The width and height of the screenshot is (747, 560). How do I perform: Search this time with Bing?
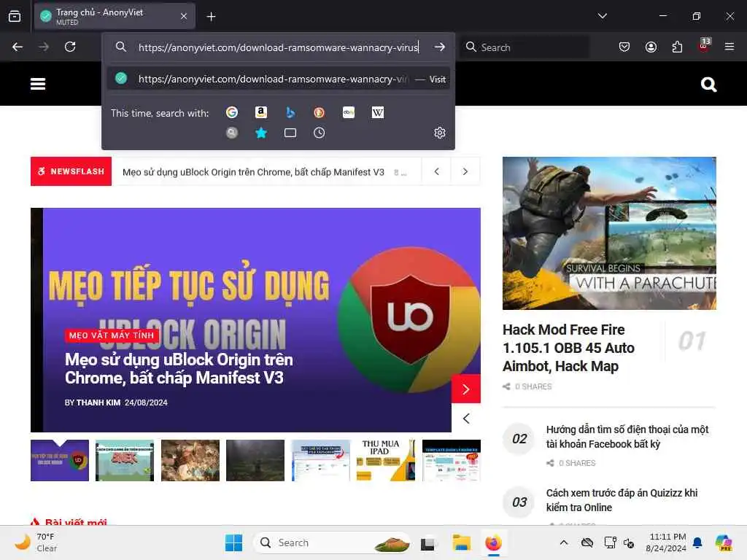point(290,112)
